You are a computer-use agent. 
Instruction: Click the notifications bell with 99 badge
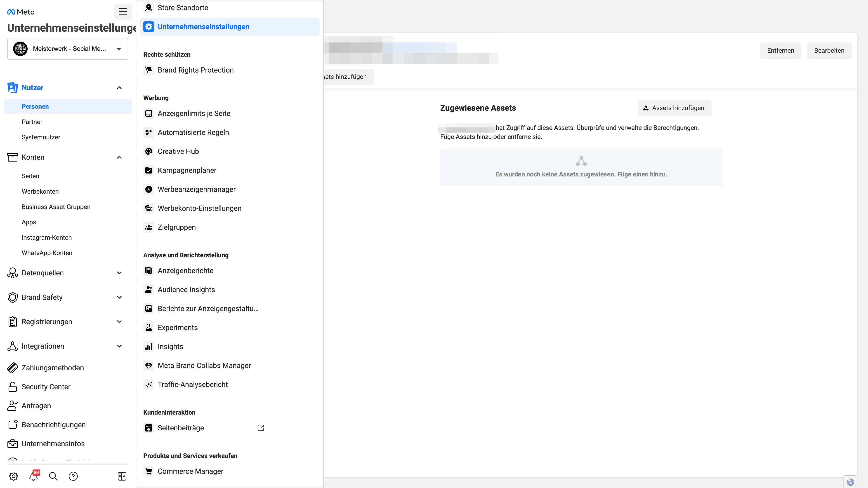[x=33, y=476]
